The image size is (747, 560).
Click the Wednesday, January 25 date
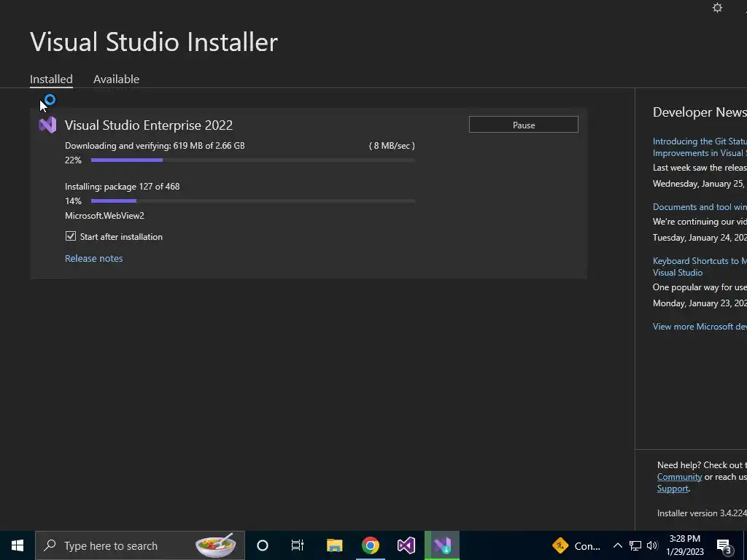pos(700,184)
